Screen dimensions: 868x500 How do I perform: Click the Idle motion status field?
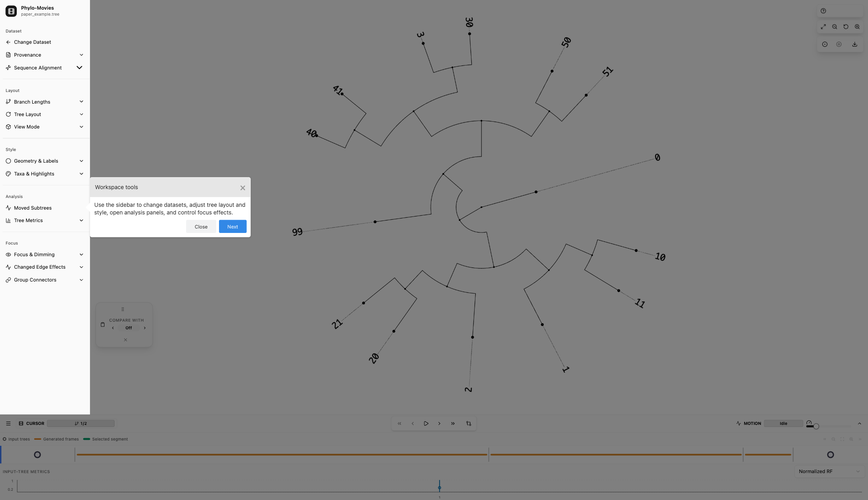click(783, 423)
